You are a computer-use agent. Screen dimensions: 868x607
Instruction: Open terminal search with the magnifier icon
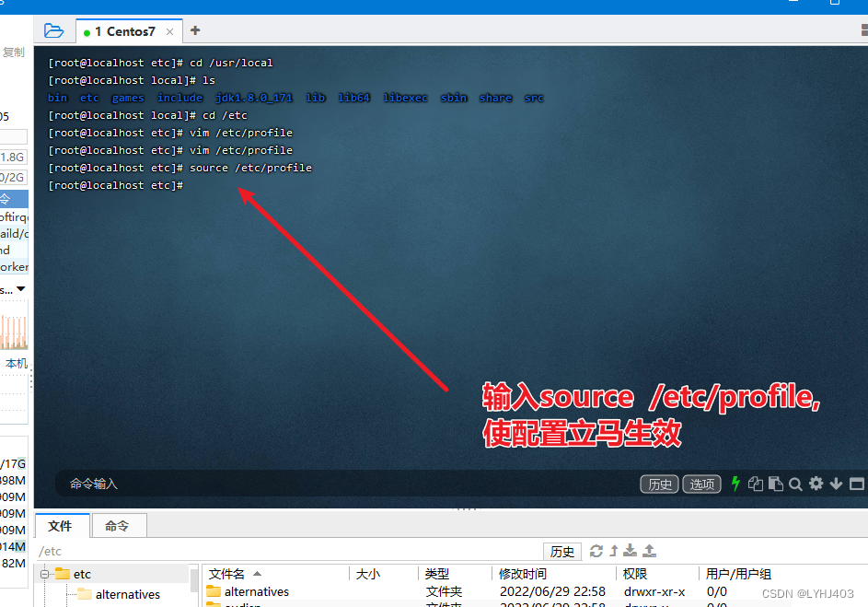(795, 483)
